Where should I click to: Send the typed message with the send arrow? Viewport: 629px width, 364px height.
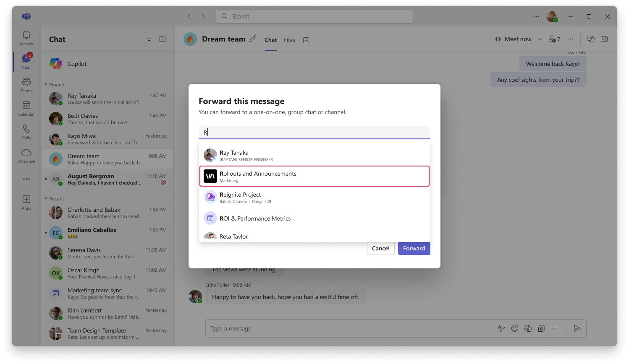point(577,328)
